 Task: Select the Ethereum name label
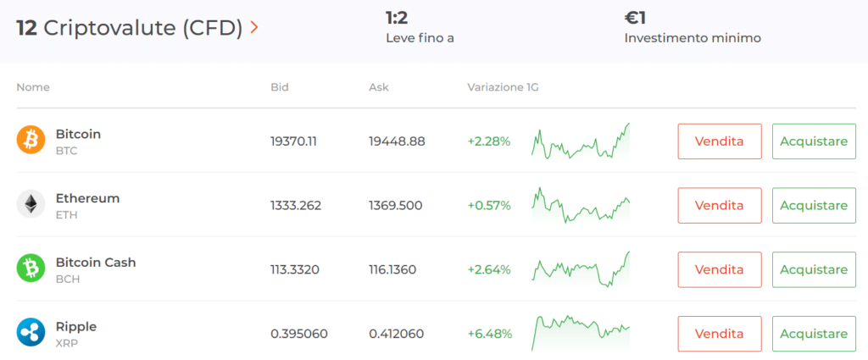tap(87, 198)
